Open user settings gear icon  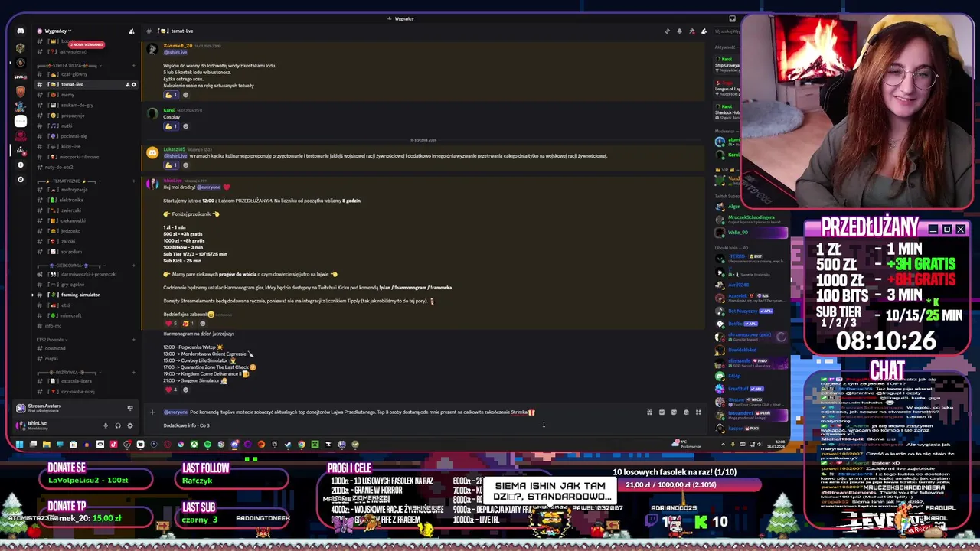[130, 425]
